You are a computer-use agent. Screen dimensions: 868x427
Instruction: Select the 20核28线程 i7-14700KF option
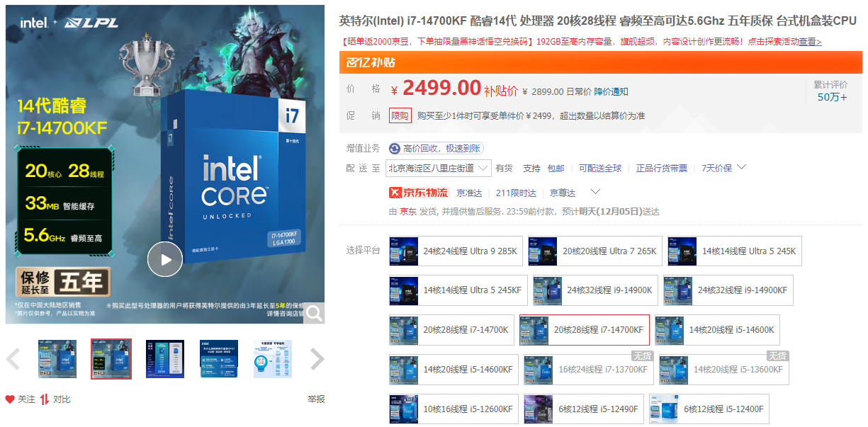(x=585, y=330)
